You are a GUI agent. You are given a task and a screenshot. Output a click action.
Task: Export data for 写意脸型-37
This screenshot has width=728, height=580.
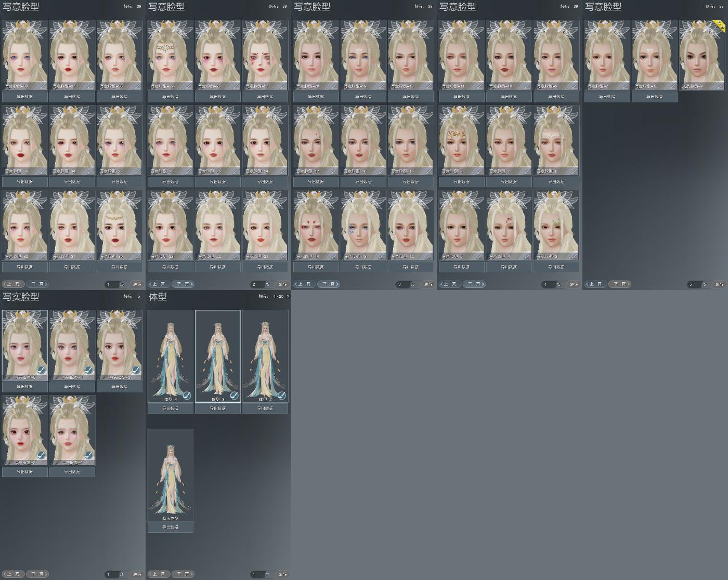coord(72,97)
